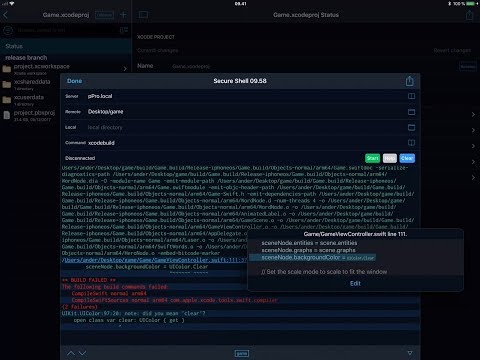Expand the first chevron row in the Status pane
The height and width of the screenshot is (360, 480).
click(x=473, y=114)
